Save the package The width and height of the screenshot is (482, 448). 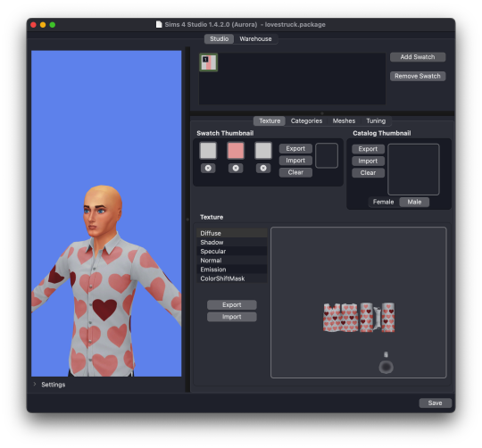[x=435, y=402]
